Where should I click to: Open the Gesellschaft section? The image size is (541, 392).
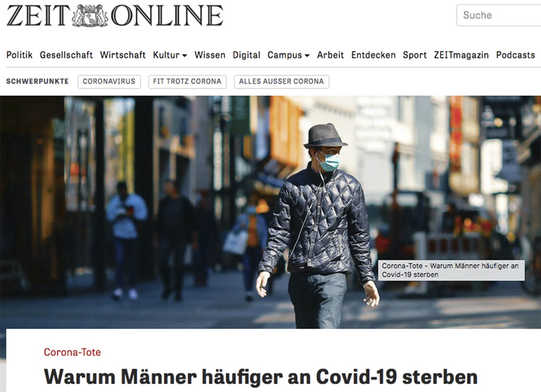click(x=66, y=55)
